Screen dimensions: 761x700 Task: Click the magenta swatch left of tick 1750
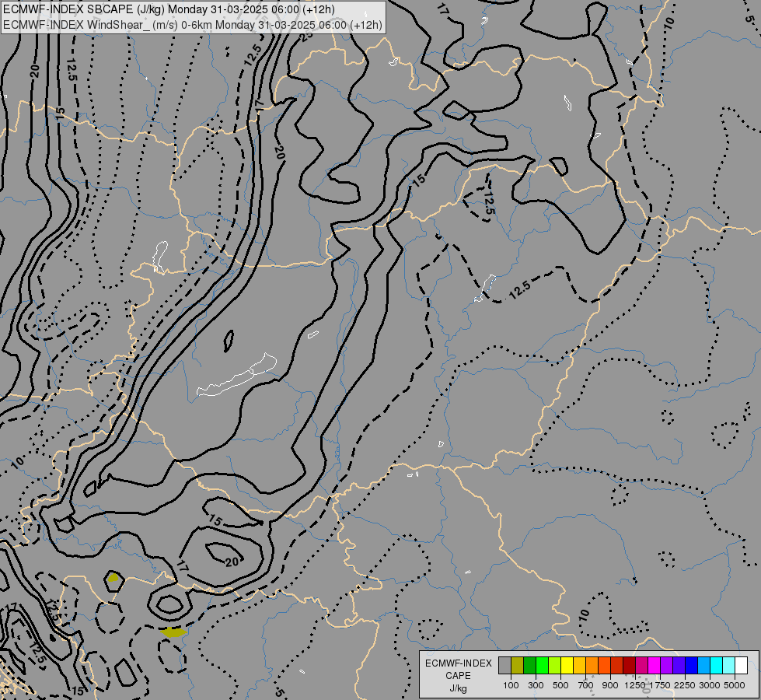click(x=655, y=666)
